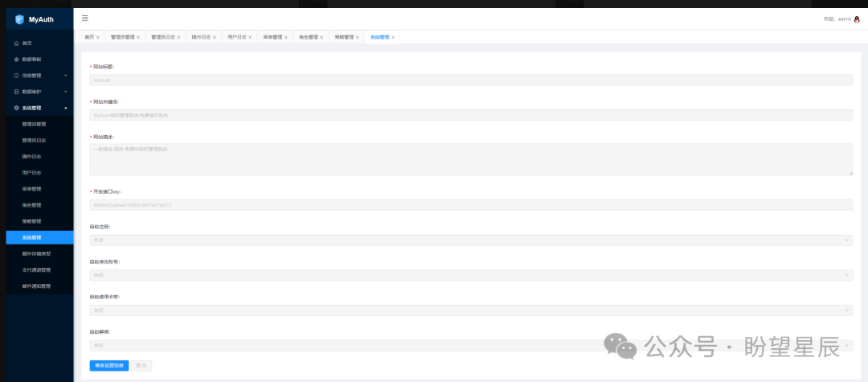Image resolution: width=868 pixels, height=382 pixels.
Task: Close the 管理员管理 tab with its X
Action: 138,37
